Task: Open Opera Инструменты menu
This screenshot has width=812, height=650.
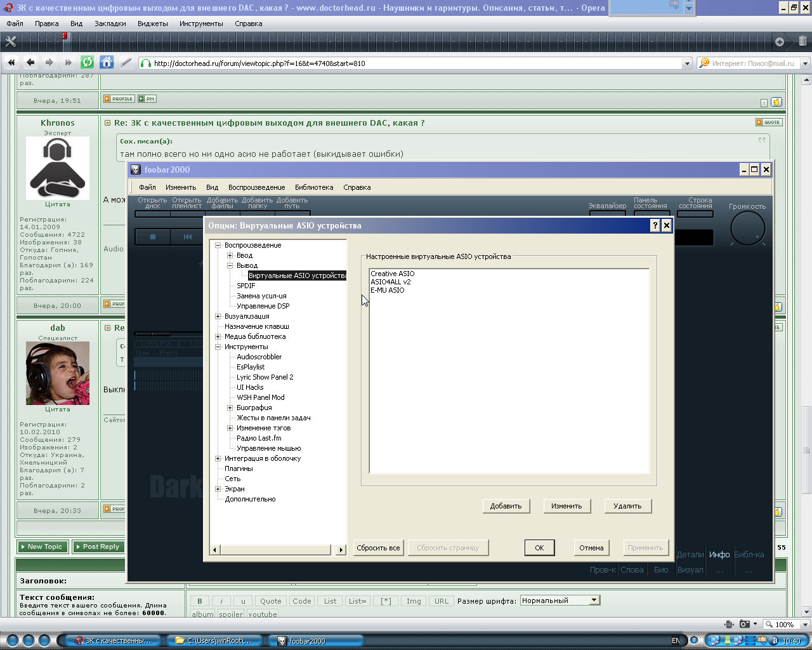Action: (x=201, y=23)
